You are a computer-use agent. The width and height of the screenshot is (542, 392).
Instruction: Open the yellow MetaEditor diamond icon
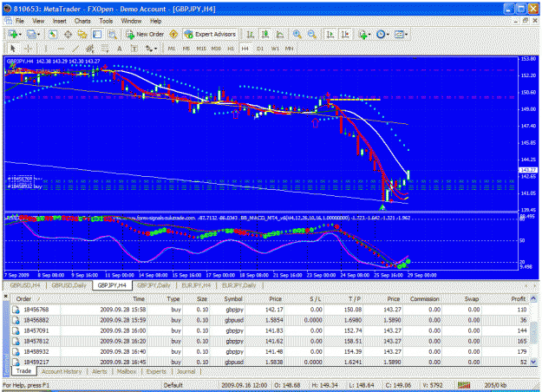(x=173, y=34)
